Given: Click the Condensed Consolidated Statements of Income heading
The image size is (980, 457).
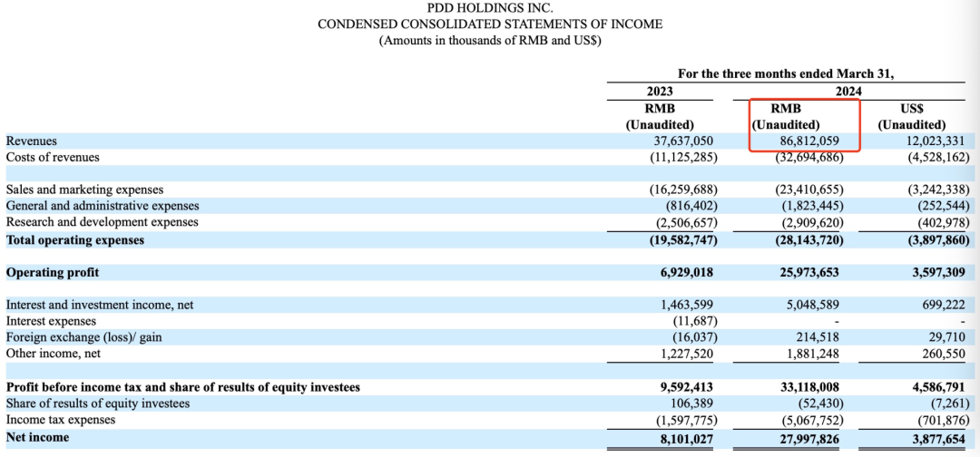Looking at the screenshot, I should 489,24.
